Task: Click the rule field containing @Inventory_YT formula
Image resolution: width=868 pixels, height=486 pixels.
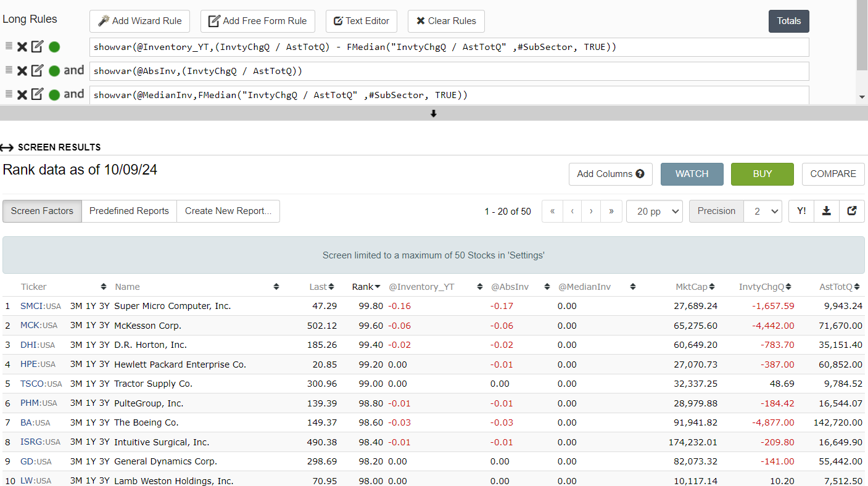Action: click(449, 47)
